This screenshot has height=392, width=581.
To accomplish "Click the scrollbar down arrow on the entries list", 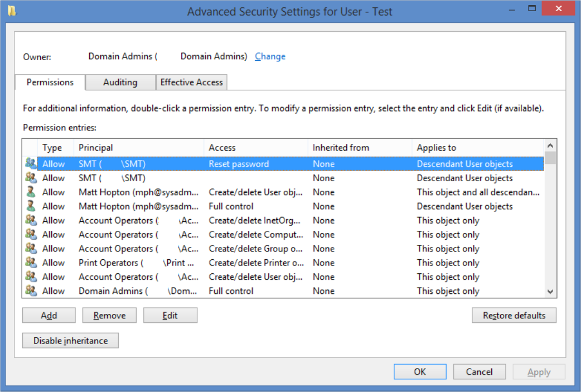I will point(550,291).
